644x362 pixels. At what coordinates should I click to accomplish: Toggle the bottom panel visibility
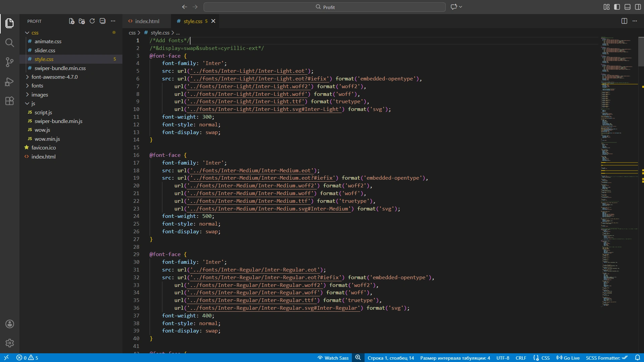(x=627, y=7)
